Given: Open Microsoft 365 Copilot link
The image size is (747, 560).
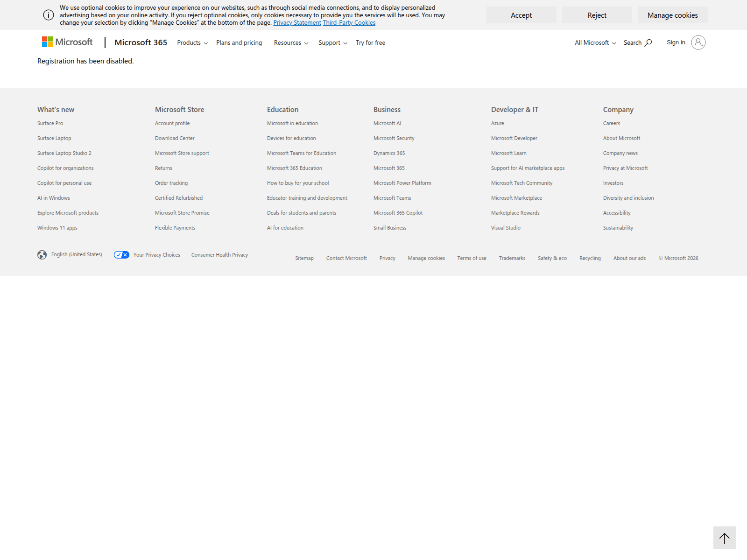Looking at the screenshot, I should pyautogui.click(x=398, y=213).
